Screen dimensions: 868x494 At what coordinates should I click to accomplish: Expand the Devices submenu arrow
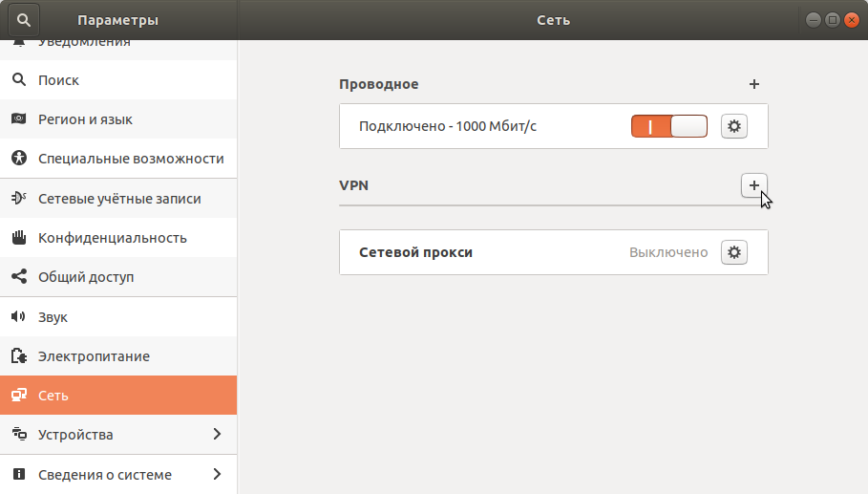pyautogui.click(x=217, y=435)
